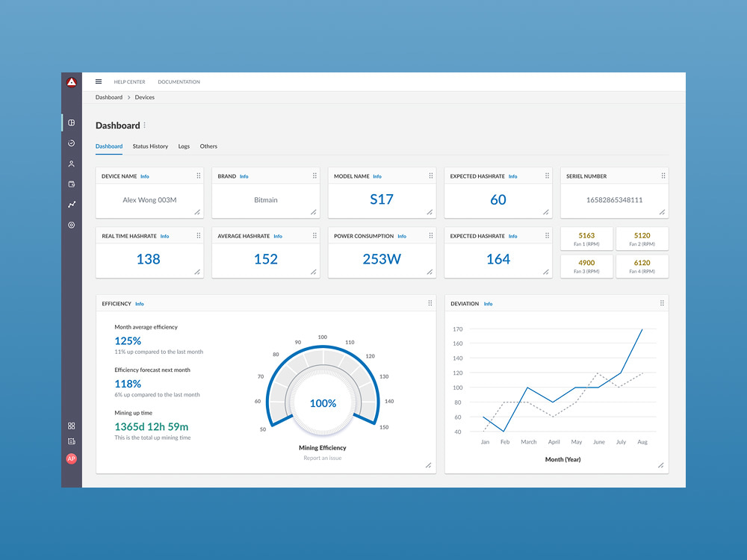
Task: Click drag handle on Deviation panel
Action: click(662, 303)
